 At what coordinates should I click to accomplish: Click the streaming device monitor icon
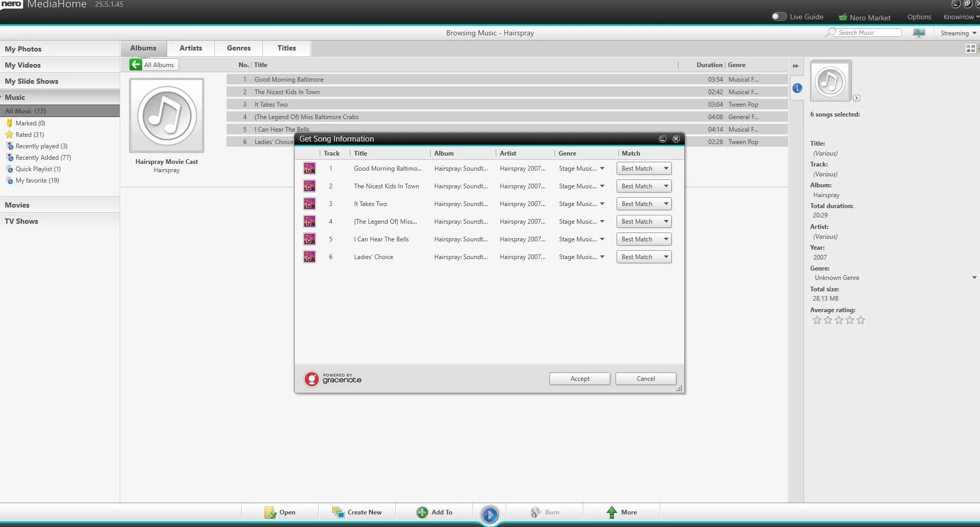coord(919,33)
